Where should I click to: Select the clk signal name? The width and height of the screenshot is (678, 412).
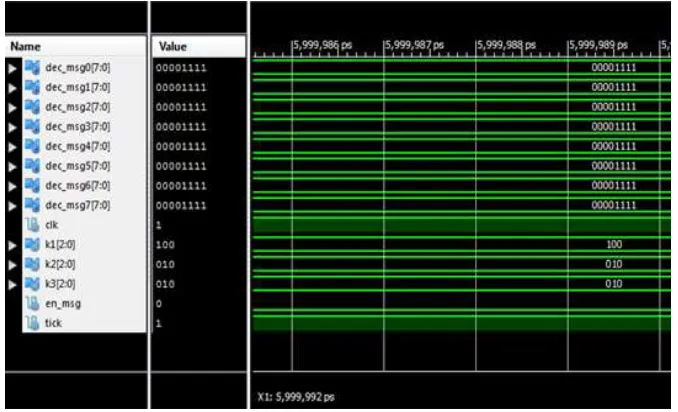[51, 225]
